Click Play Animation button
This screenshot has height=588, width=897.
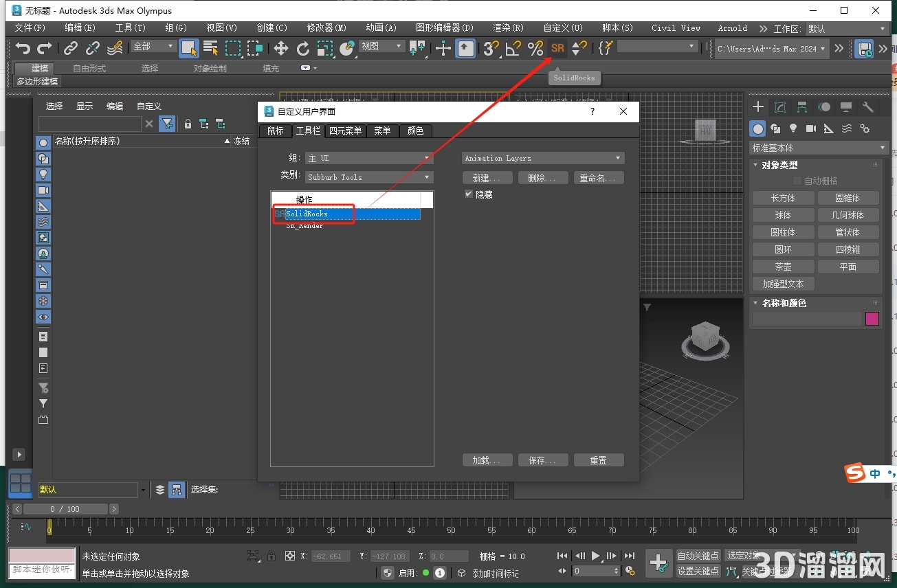(596, 556)
